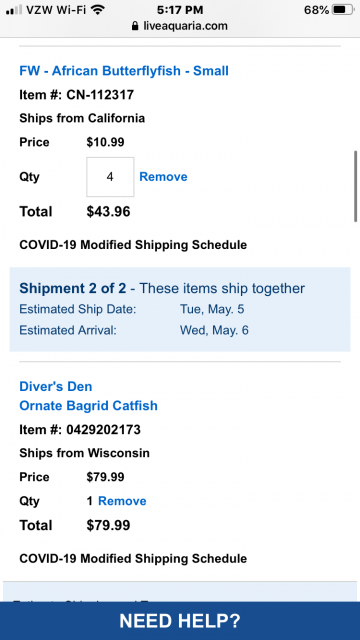Tap the NEED HELP? banner button
Screen dimensions: 360x640
(x=180, y=621)
